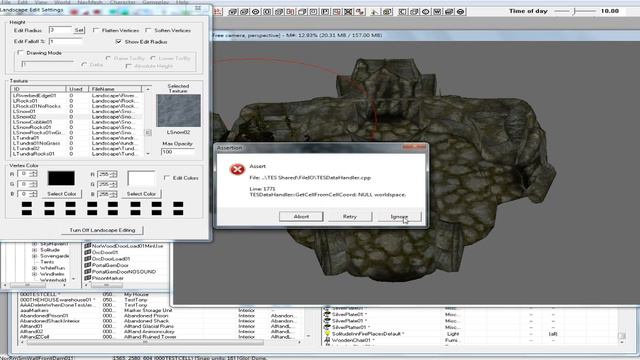Click the door icon beside PrisonMarker
This screenshot has height=360, width=640.
coord(87,278)
